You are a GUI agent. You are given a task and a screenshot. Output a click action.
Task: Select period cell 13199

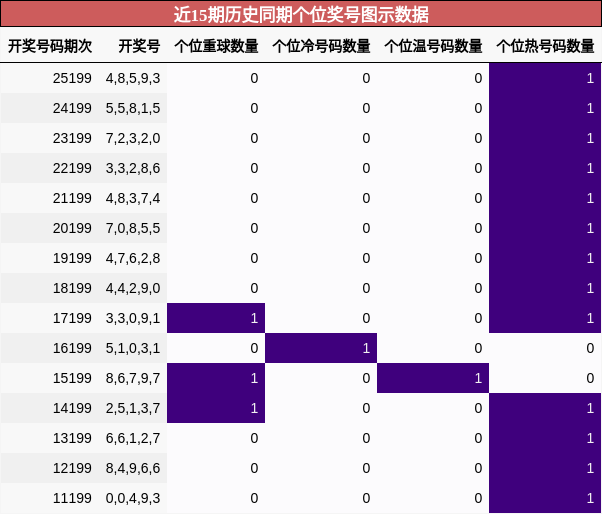[72, 438]
